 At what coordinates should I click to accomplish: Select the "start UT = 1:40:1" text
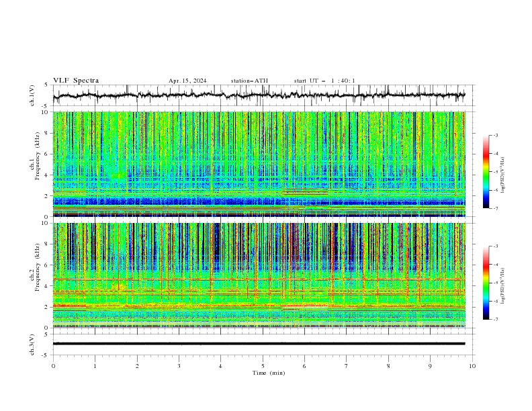tap(324, 81)
